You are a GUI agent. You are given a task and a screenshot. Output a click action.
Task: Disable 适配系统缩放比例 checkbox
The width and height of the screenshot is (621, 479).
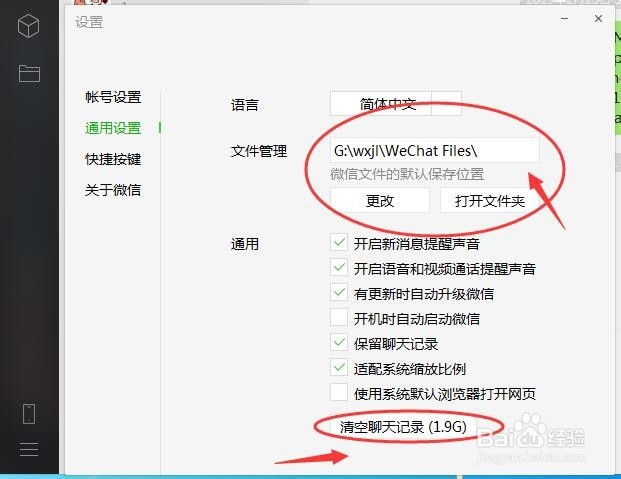[x=339, y=368]
